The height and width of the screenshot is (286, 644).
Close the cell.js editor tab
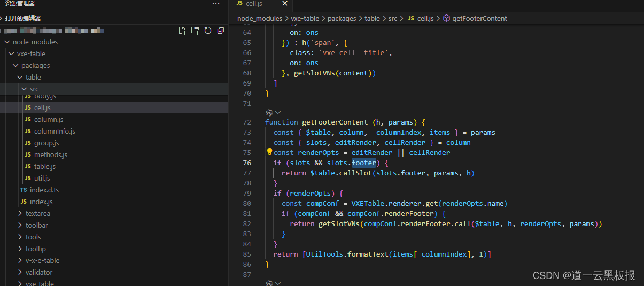284,4
